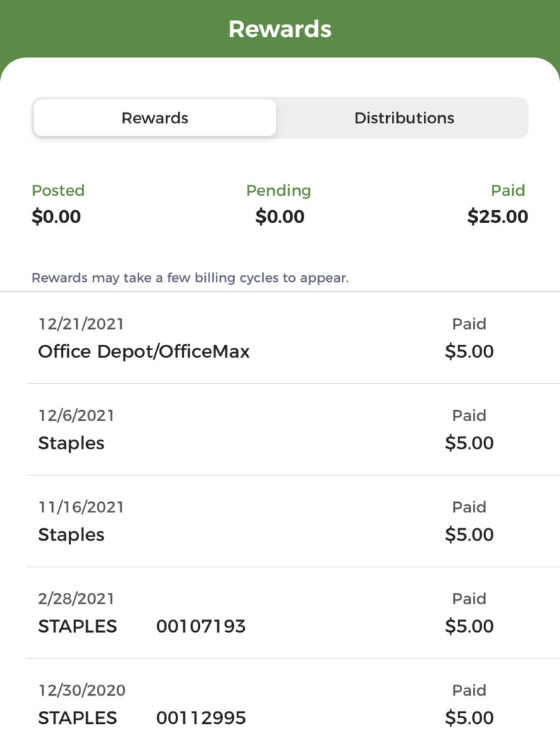Open the 12/6/2021 Staples reward
Image resolution: width=560 pixels, height=742 pixels.
[x=293, y=430]
